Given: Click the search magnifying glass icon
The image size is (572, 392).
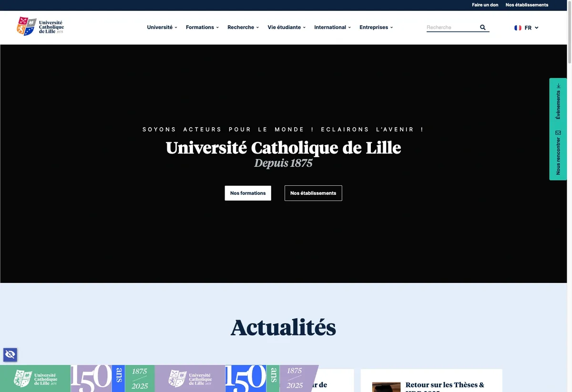Looking at the screenshot, I should pyautogui.click(x=482, y=28).
